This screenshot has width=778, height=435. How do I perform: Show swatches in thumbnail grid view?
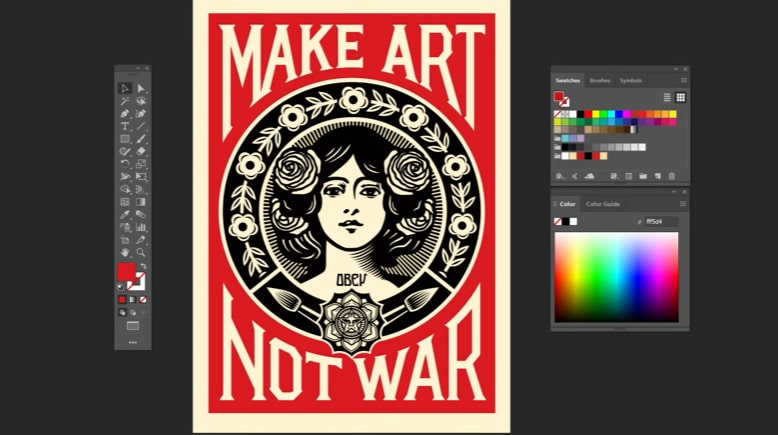[681, 97]
